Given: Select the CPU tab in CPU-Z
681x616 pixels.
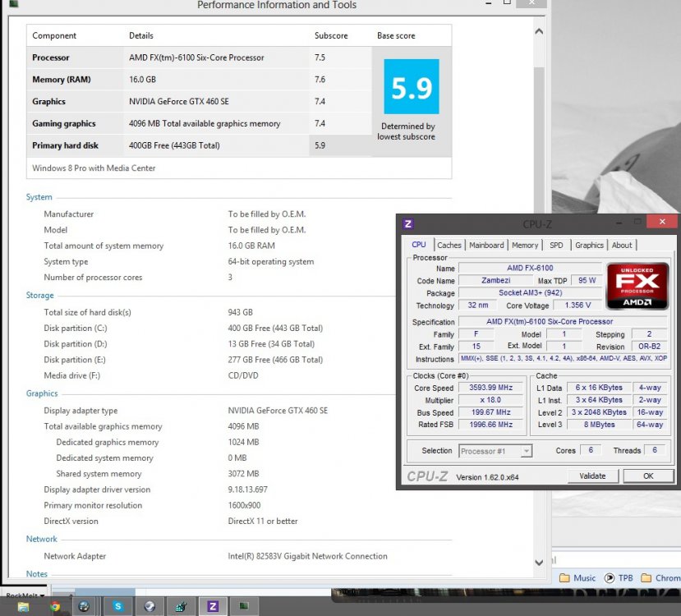Looking at the screenshot, I should pyautogui.click(x=419, y=245).
